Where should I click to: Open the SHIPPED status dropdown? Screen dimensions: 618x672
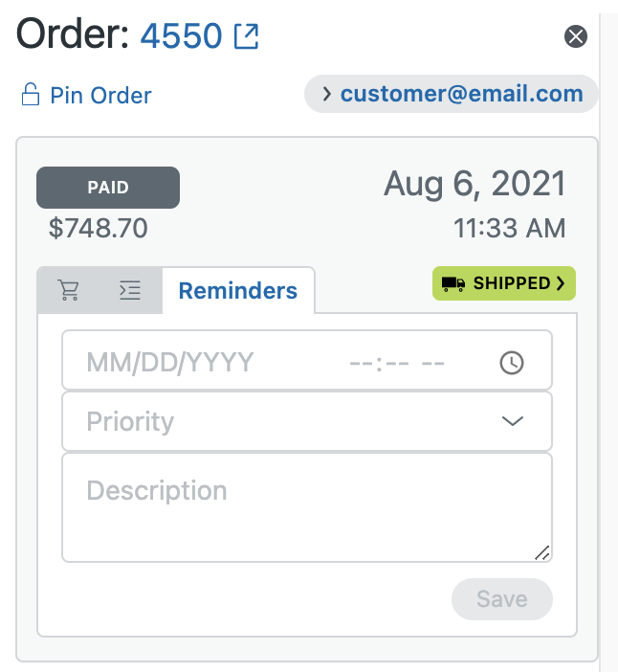click(x=503, y=283)
